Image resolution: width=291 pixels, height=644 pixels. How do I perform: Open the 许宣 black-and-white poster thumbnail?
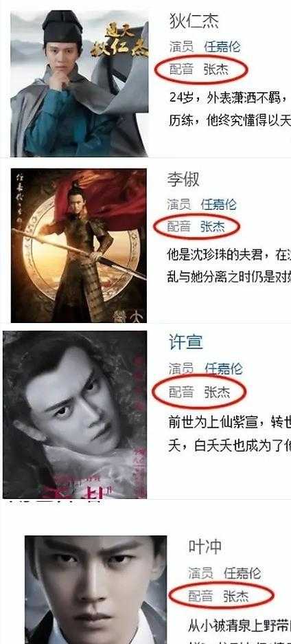(x=75, y=414)
